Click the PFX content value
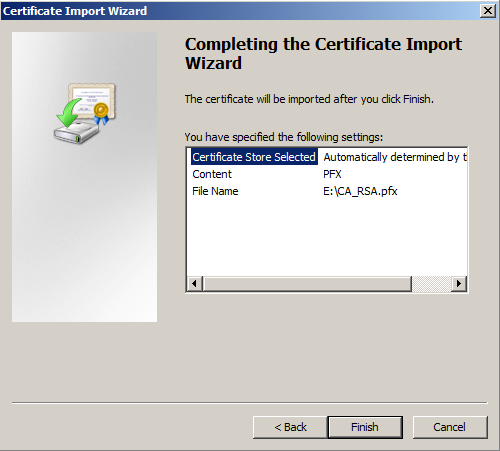 [332, 174]
